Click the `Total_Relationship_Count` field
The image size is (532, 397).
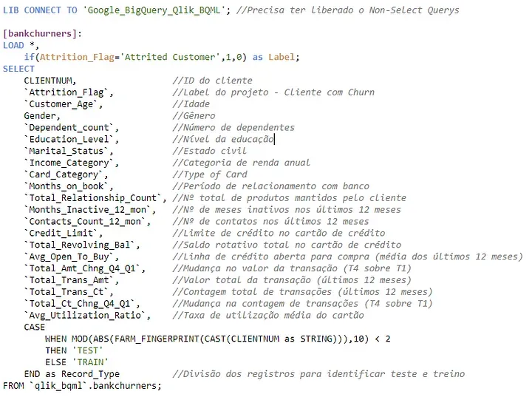coord(95,198)
